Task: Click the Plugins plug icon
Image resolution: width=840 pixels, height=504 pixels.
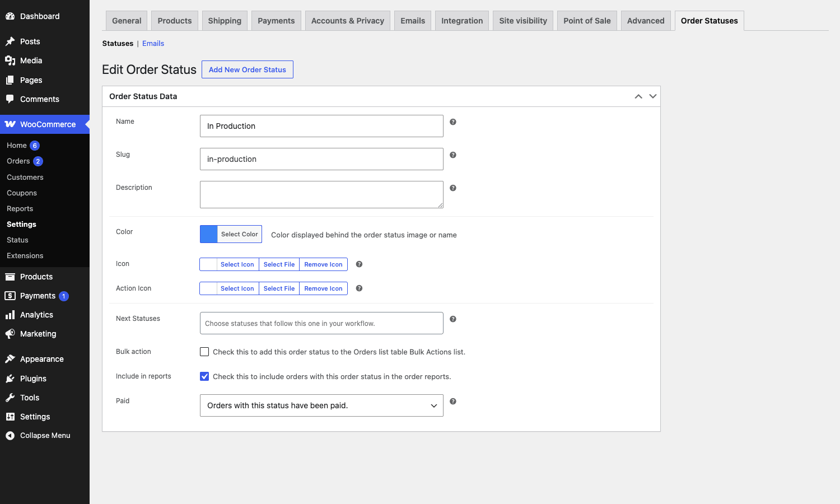Action: [10, 379]
